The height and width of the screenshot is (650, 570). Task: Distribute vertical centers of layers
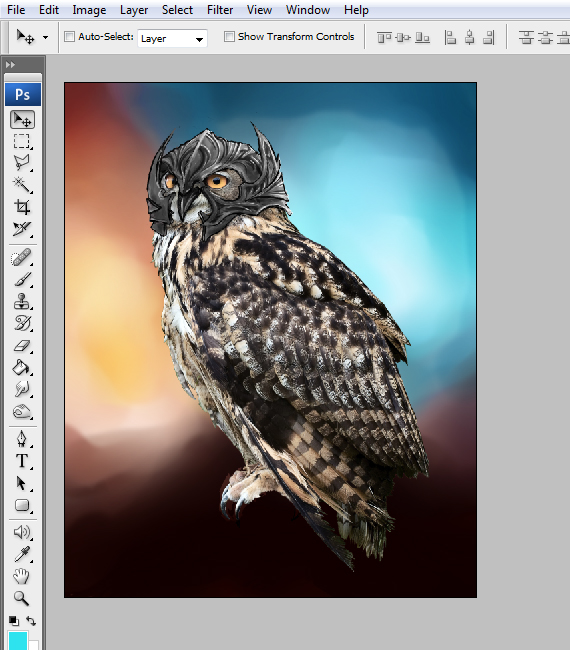click(545, 38)
